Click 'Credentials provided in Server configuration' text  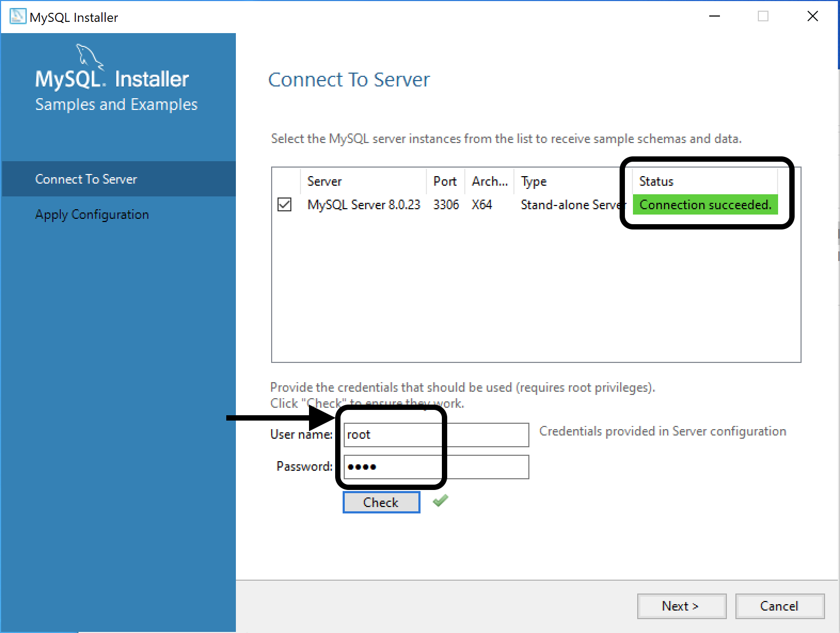(x=662, y=431)
